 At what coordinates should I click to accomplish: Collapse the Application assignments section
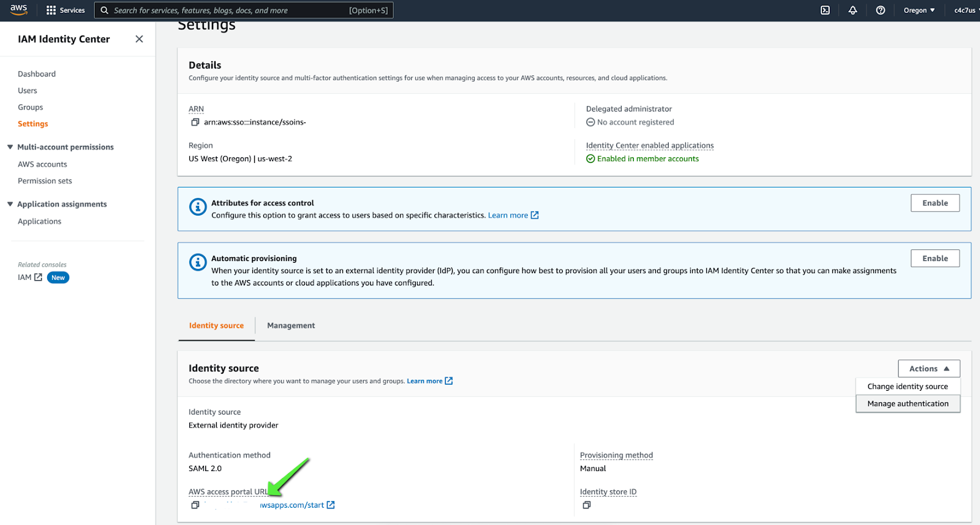(x=10, y=204)
